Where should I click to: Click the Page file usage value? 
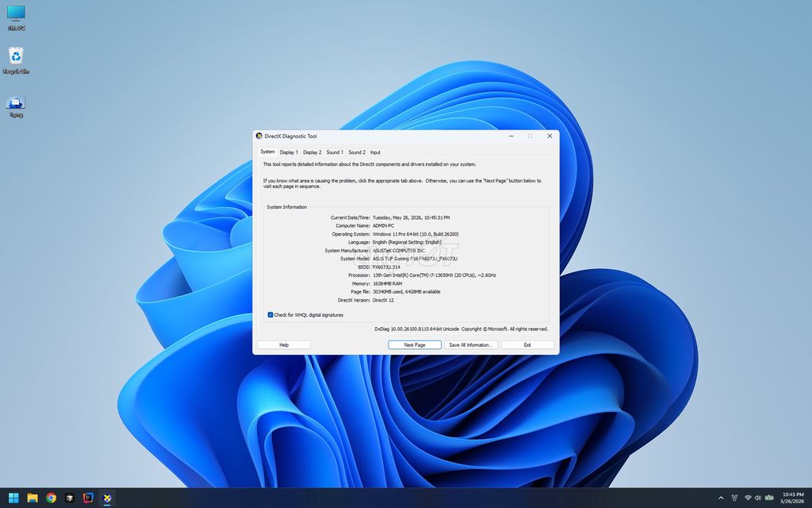coord(407,292)
